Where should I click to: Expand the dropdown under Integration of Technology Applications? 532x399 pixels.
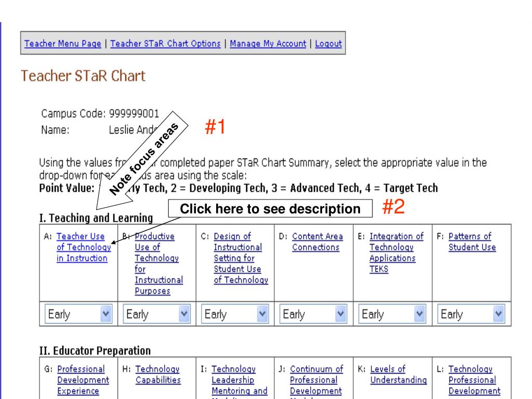click(x=392, y=314)
